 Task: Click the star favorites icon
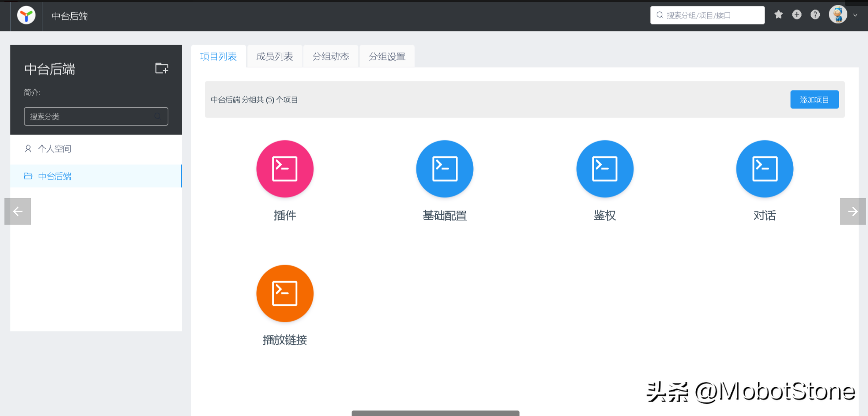(778, 15)
